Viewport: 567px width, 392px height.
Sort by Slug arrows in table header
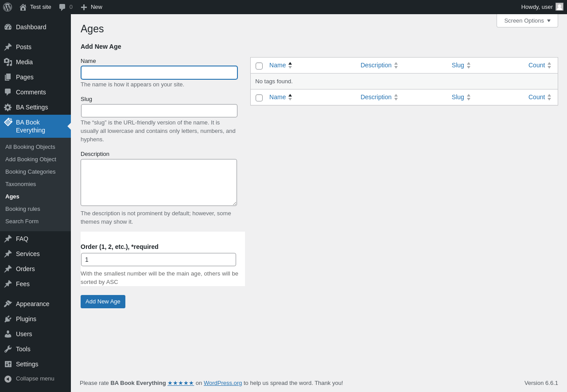(x=469, y=65)
